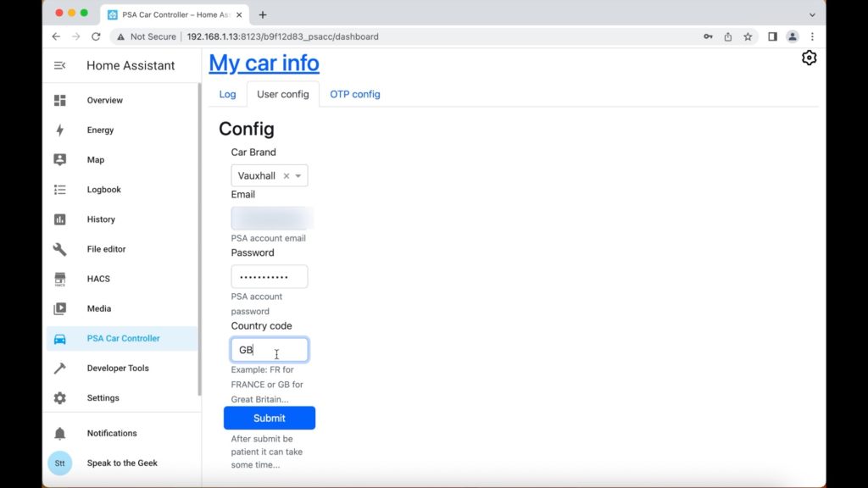
Task: Open the Notifications bell icon
Action: [60, 433]
